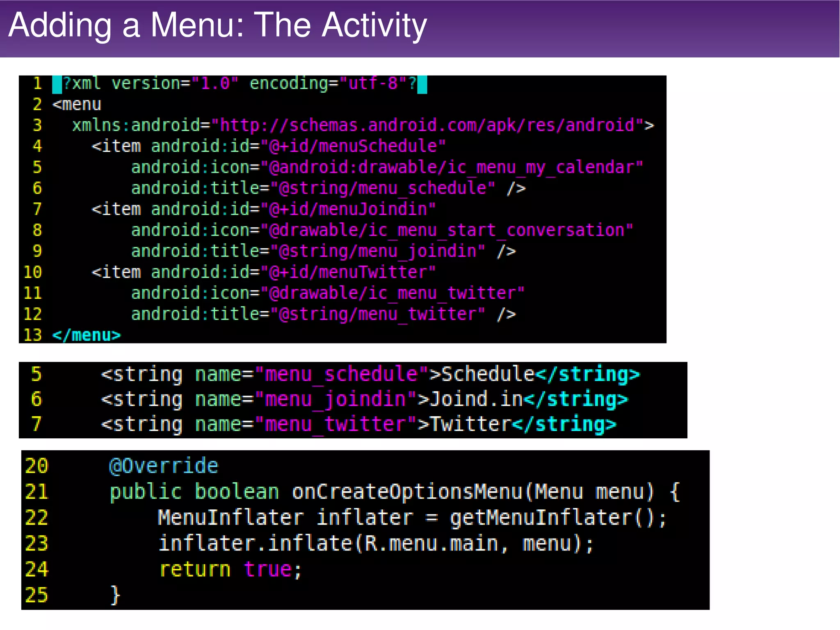
Task: Click the item id "@+id/menuSchedule" line
Action: point(268,146)
